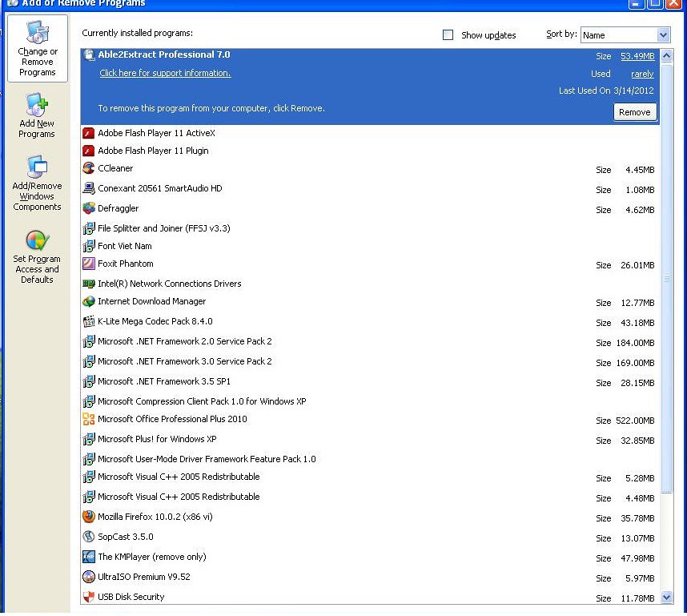
Task: Select the UltraISO Premium V9.52 icon
Action: tap(89, 577)
